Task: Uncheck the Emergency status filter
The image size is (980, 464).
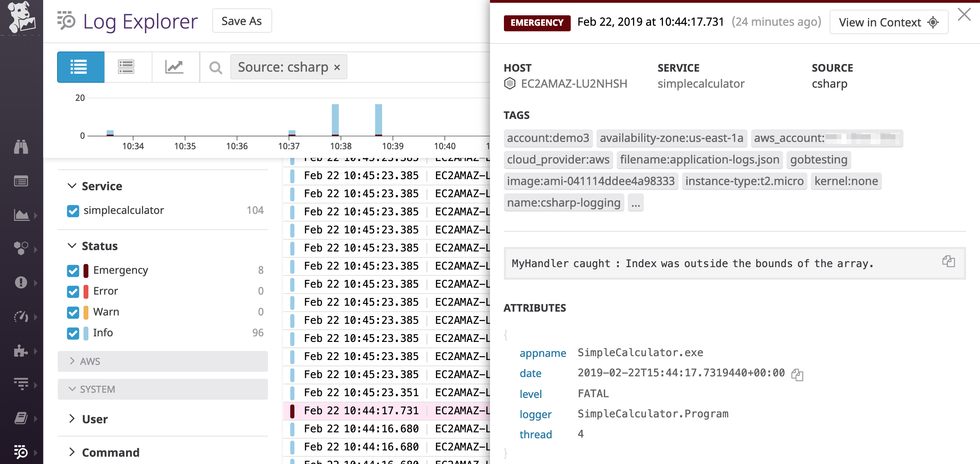Action: point(73,270)
